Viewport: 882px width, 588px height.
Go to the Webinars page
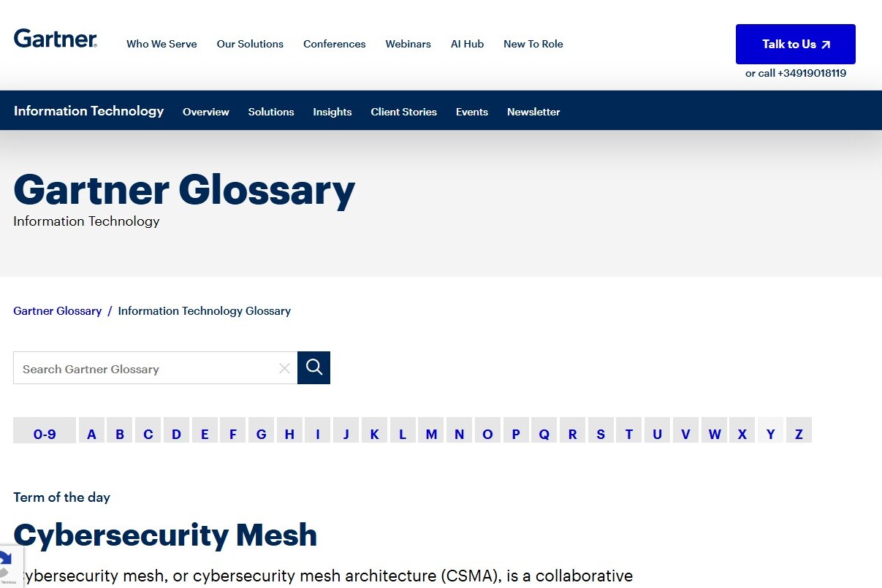coord(408,44)
